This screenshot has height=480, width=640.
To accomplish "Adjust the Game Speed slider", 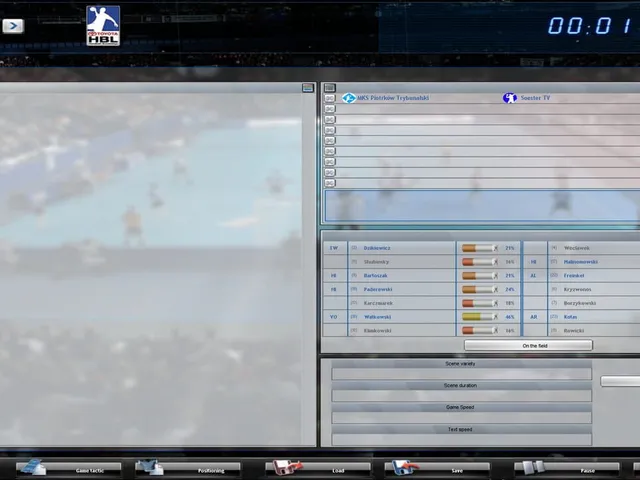I will (x=461, y=417).
